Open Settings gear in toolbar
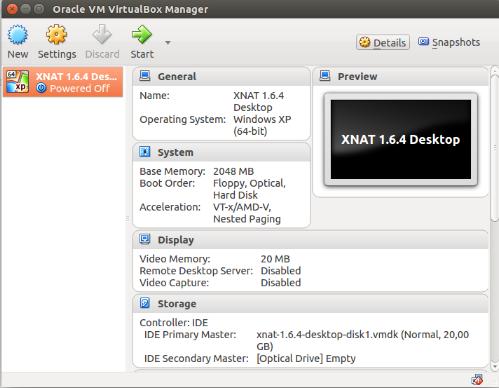 coord(56,35)
